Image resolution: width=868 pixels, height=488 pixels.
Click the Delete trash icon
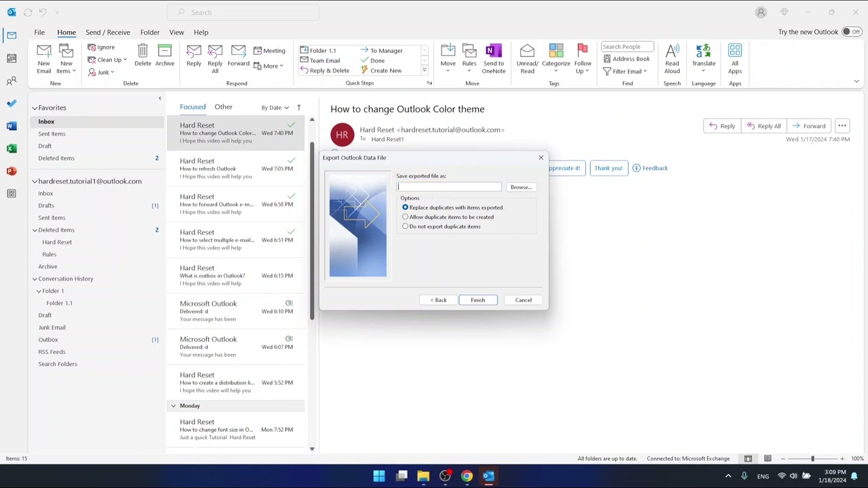(142, 52)
